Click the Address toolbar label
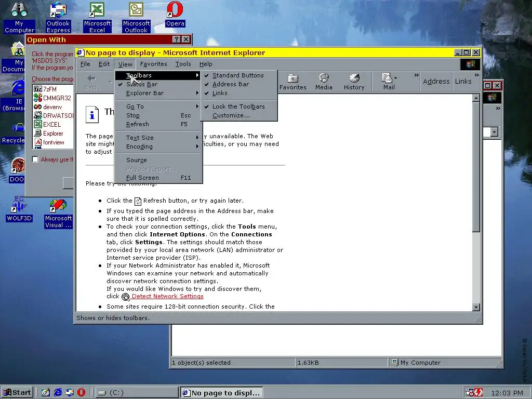The width and height of the screenshot is (532, 399). pos(436,82)
